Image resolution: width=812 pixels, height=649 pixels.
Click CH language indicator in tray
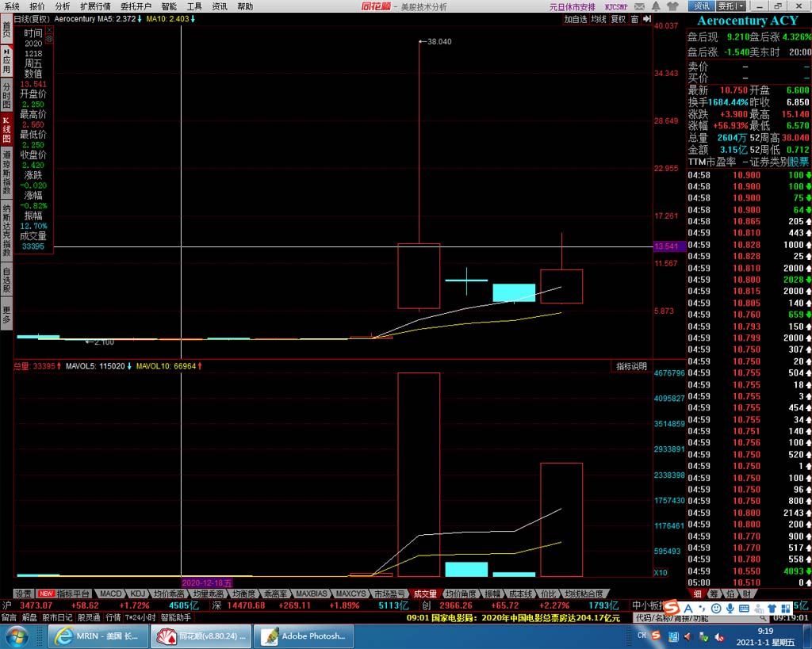click(642, 636)
